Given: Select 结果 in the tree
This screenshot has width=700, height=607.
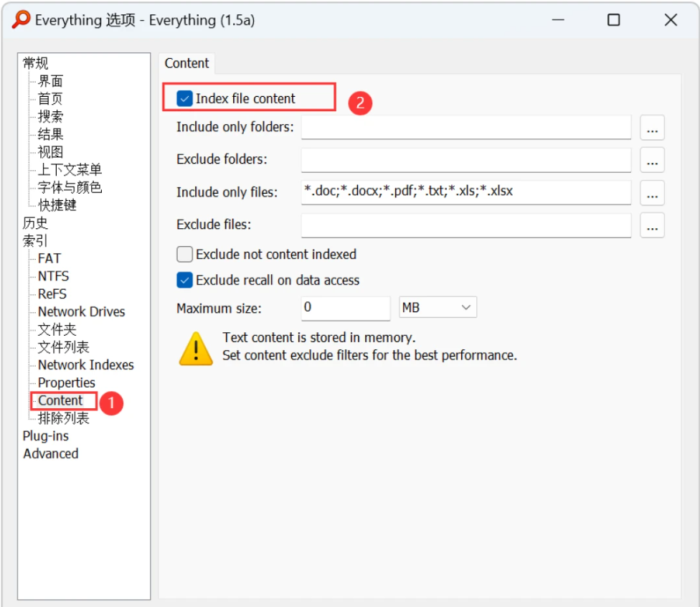Looking at the screenshot, I should tap(50, 134).
